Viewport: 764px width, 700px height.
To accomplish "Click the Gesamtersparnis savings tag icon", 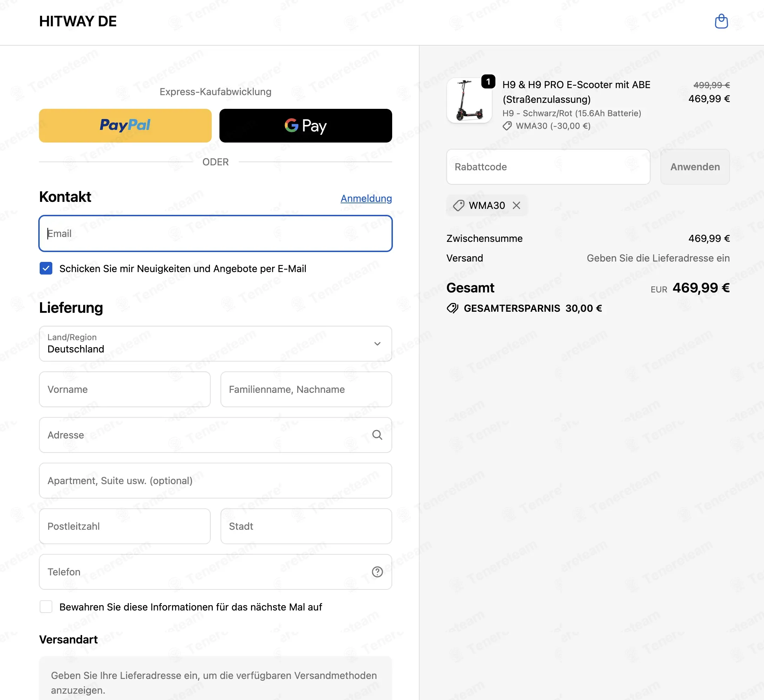I will (453, 308).
